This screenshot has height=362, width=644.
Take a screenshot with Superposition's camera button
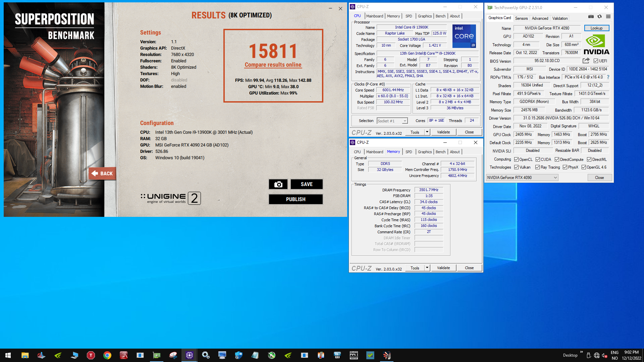278,184
